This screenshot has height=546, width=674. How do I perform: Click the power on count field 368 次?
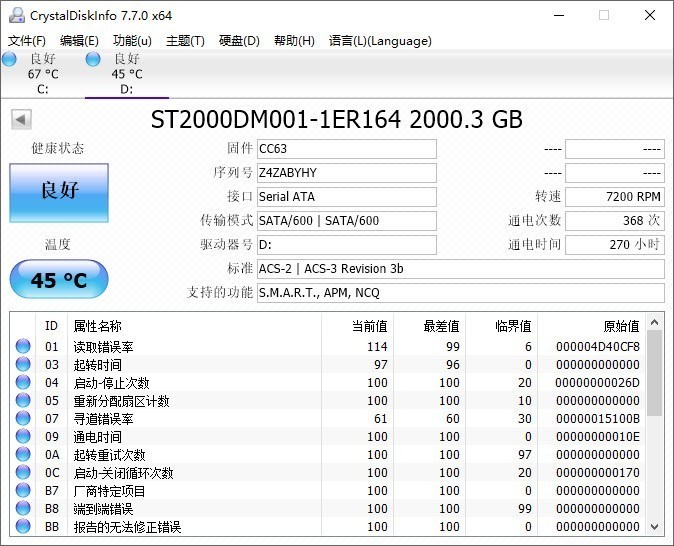[615, 221]
